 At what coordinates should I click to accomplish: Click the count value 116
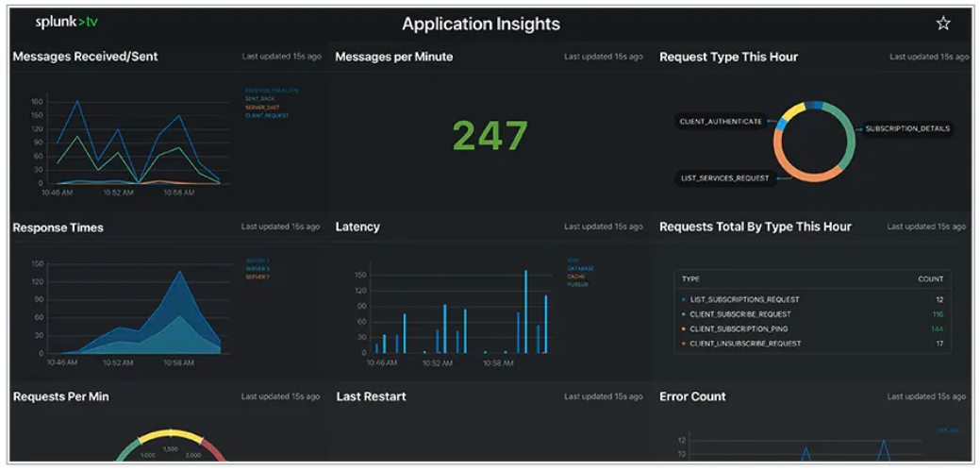[x=938, y=314]
